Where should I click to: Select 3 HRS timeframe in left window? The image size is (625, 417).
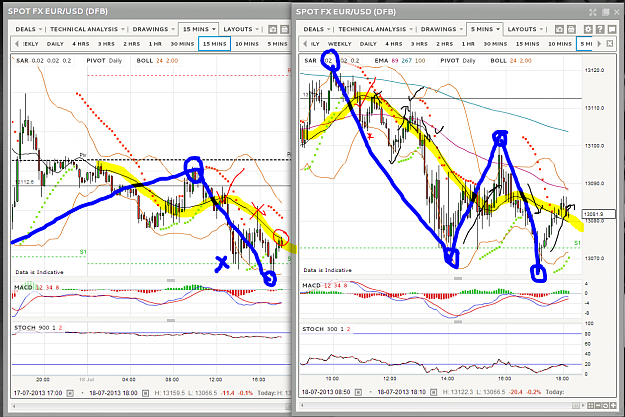tap(106, 44)
